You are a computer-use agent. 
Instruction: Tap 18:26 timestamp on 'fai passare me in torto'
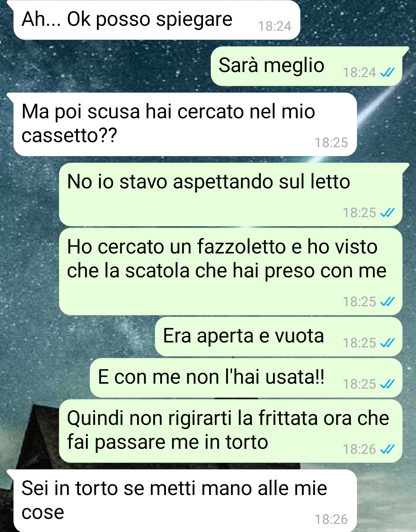(359, 449)
